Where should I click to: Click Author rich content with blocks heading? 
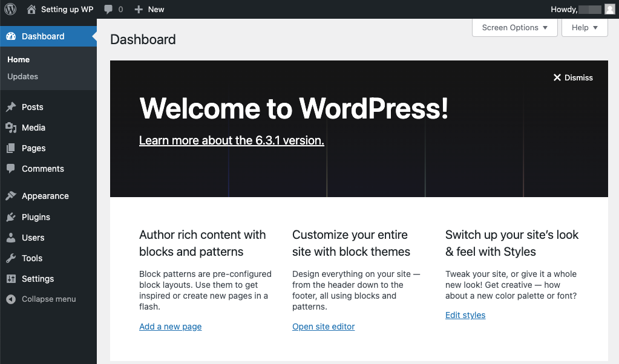click(x=203, y=243)
